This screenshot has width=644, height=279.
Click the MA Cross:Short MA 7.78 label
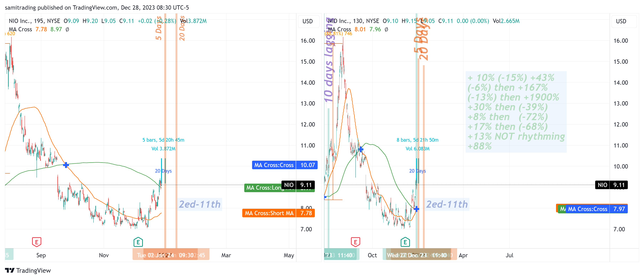click(278, 213)
